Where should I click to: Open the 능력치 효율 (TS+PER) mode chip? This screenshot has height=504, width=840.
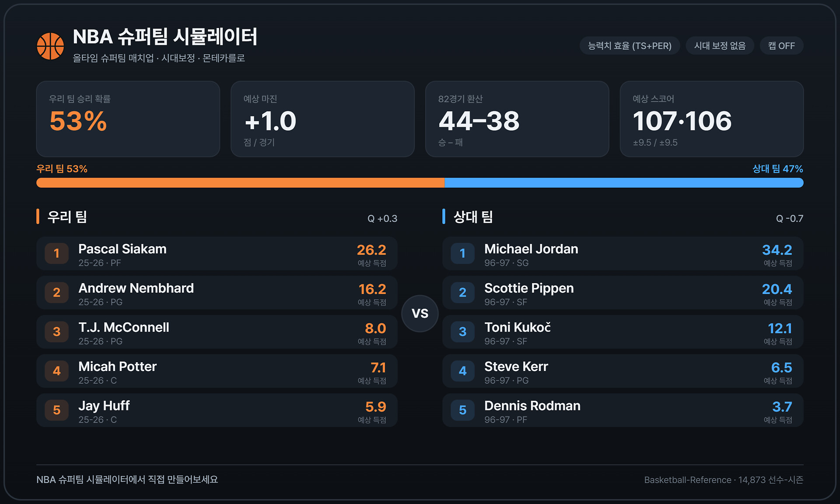click(x=630, y=46)
